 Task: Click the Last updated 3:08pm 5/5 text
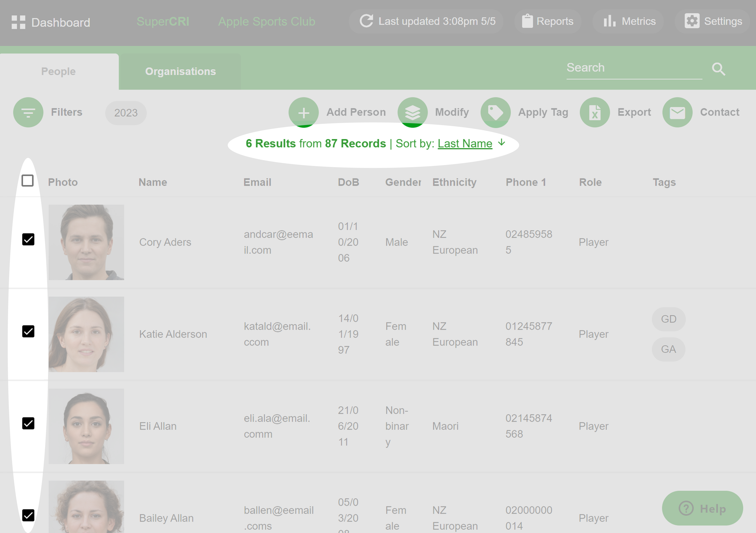(437, 21)
